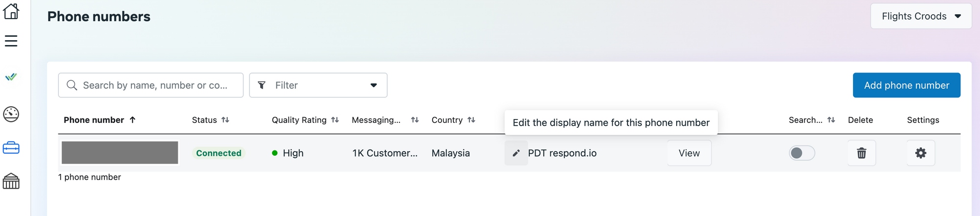Viewport: 980px width, 216px height.
Task: Open the Flights Croods account dropdown
Action: click(x=920, y=16)
